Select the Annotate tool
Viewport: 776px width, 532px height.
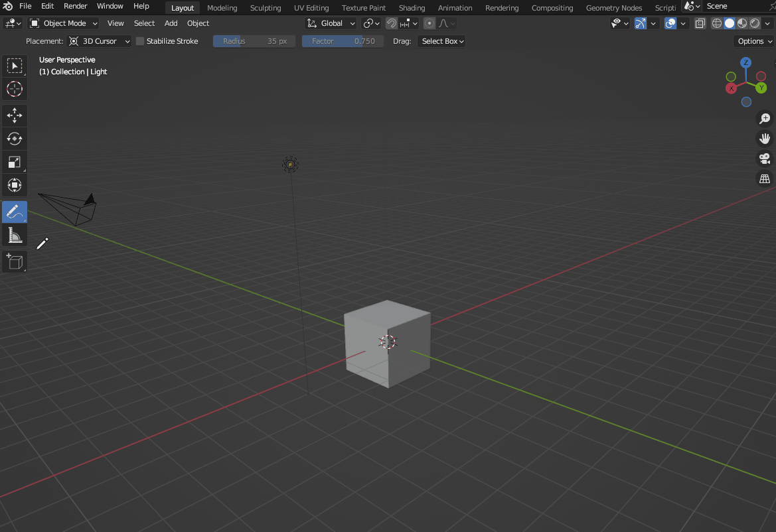pos(15,212)
